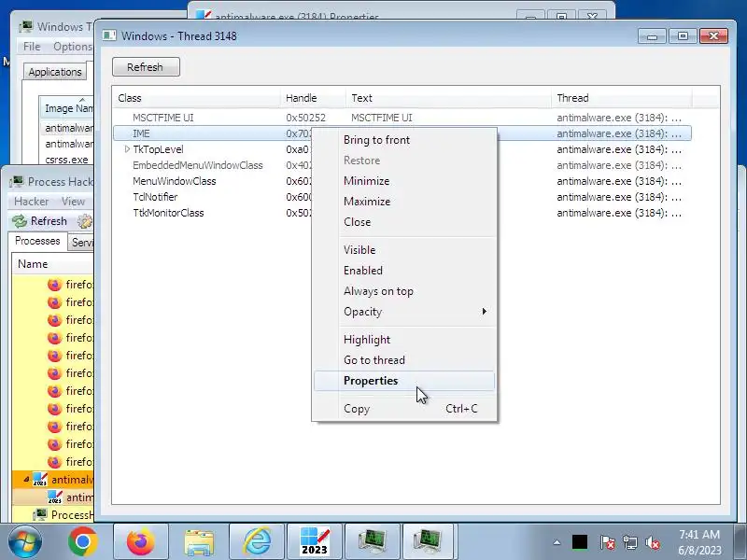747x560 pixels.
Task: Sort by the Handle column header
Action: (313, 98)
